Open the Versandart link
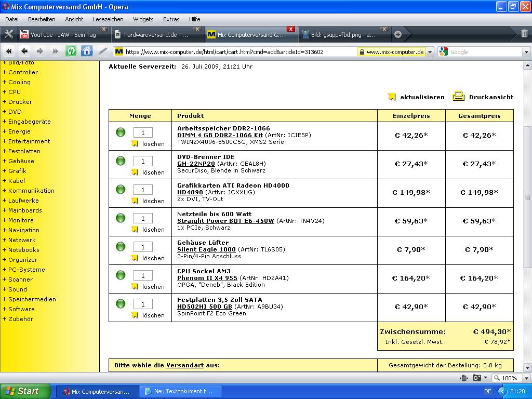532x399 pixels. tap(185, 365)
